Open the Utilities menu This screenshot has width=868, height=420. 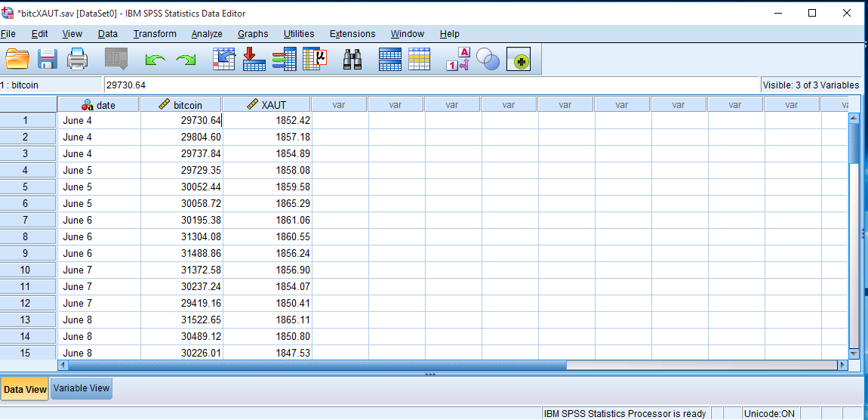click(x=299, y=34)
